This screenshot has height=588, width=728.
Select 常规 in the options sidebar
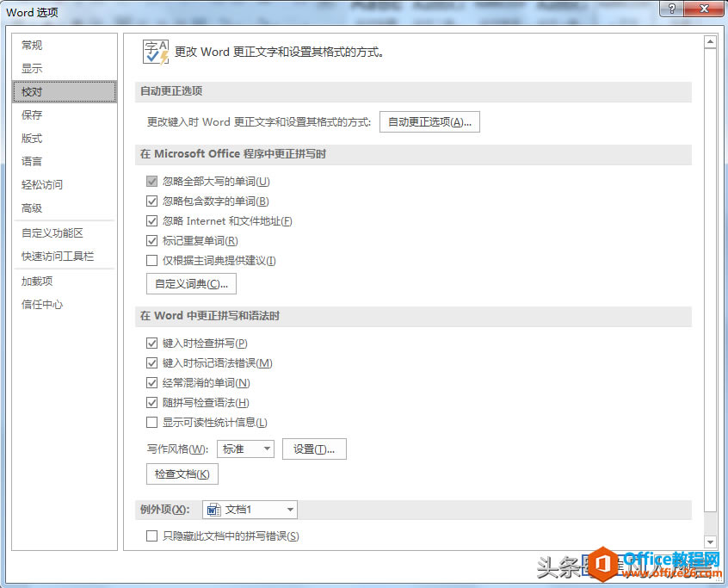65,45
